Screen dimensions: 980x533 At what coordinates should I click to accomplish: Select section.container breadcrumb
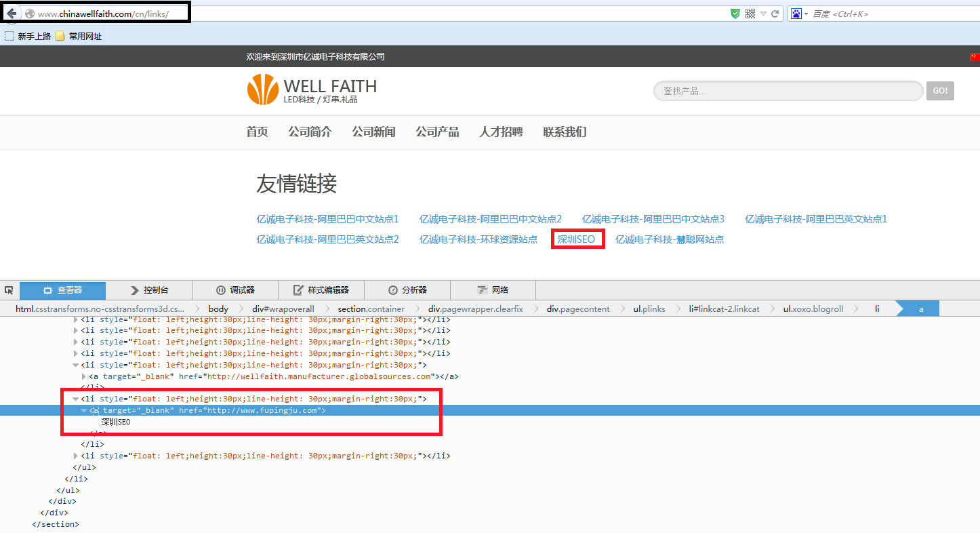click(x=371, y=309)
